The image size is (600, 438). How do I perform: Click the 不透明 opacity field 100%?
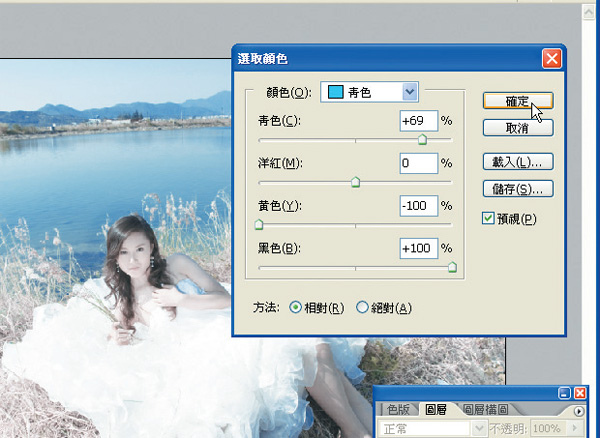pyautogui.click(x=548, y=428)
